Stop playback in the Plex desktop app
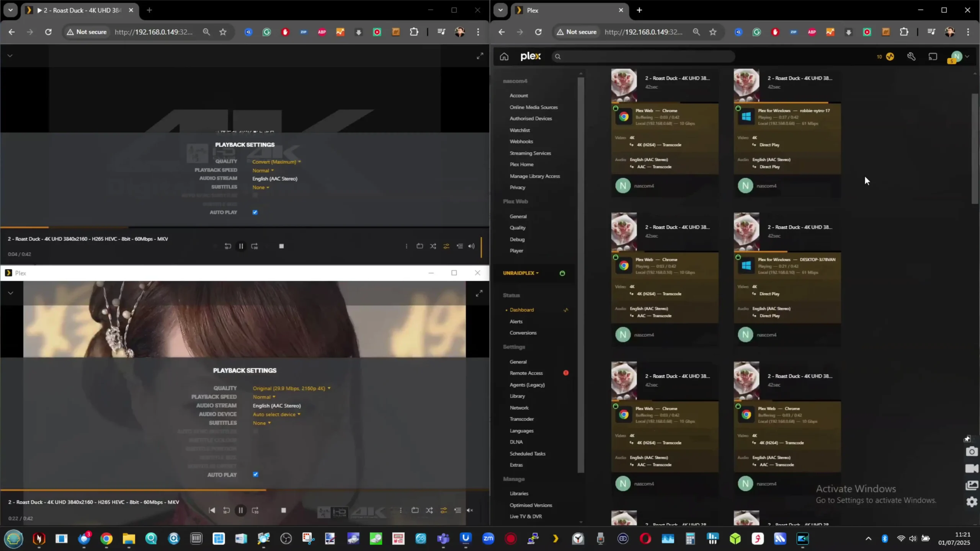The height and width of the screenshot is (551, 980). (x=283, y=510)
